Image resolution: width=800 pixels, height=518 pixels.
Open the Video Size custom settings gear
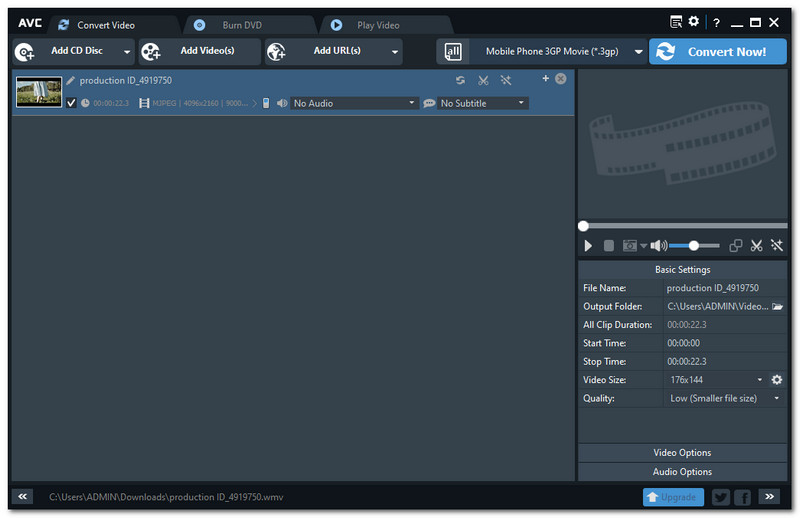click(777, 380)
